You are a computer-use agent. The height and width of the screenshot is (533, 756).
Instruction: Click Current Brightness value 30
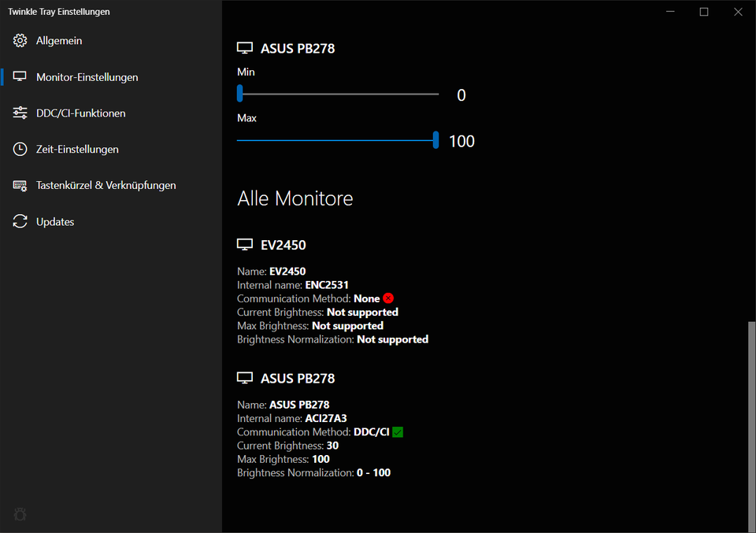pos(332,446)
